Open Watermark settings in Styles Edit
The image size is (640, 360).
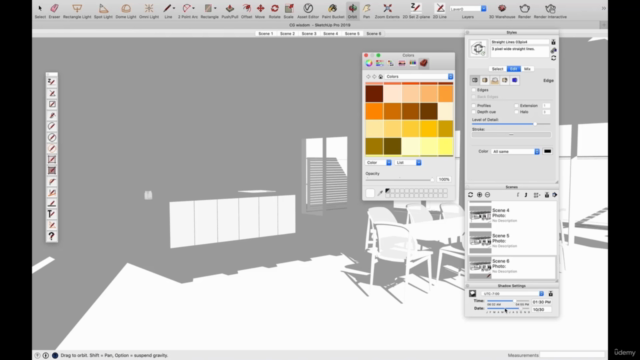click(504, 80)
